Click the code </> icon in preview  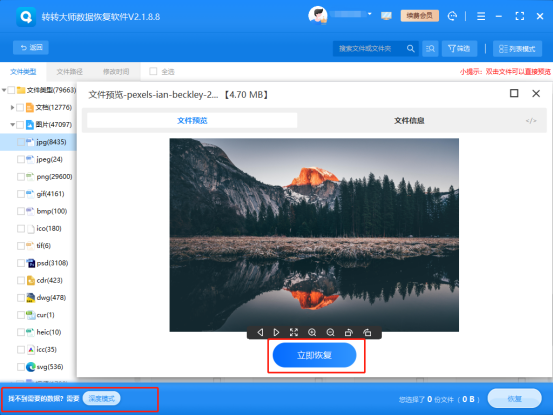(x=531, y=121)
